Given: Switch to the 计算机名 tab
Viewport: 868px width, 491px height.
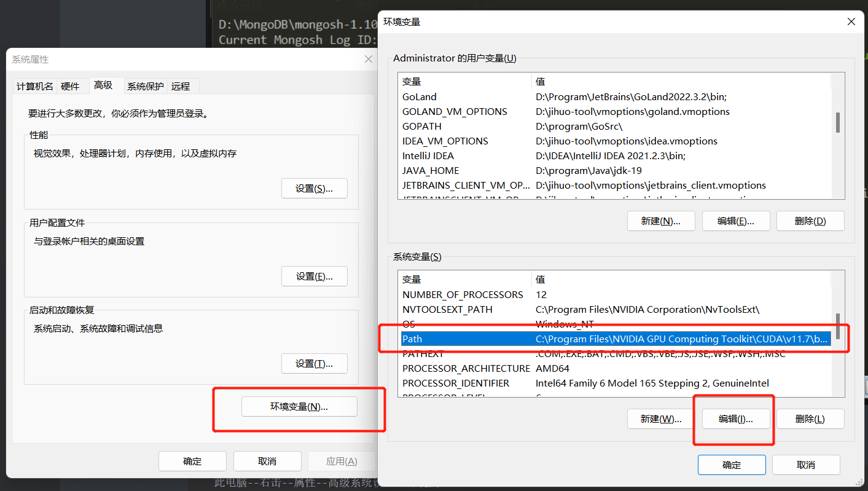Looking at the screenshot, I should pyautogui.click(x=34, y=87).
